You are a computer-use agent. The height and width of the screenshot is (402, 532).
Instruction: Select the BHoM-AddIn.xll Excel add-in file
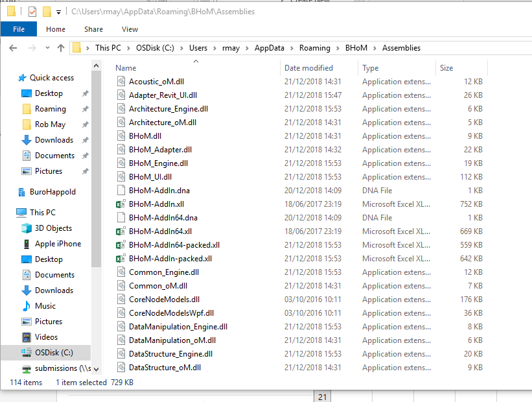click(x=156, y=204)
